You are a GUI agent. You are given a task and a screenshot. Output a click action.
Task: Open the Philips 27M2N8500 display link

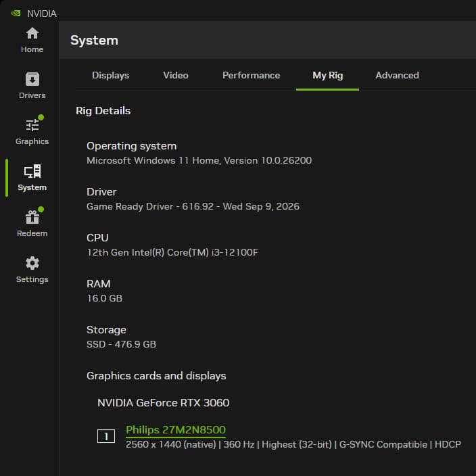click(x=176, y=429)
